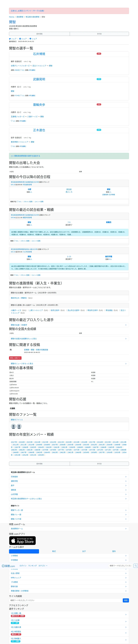Click 観戦予定 heart for 与野 match

(x=18, y=201)
